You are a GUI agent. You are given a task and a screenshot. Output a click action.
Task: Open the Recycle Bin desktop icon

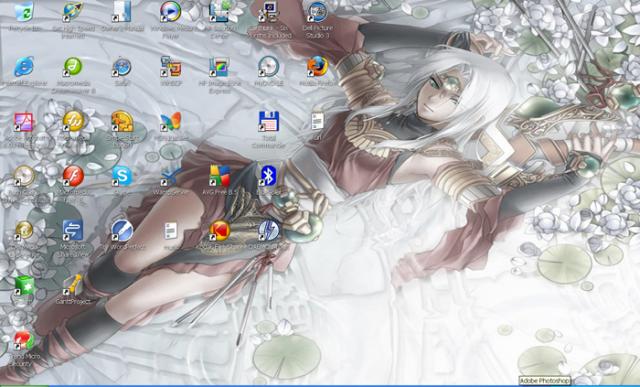coord(24,11)
